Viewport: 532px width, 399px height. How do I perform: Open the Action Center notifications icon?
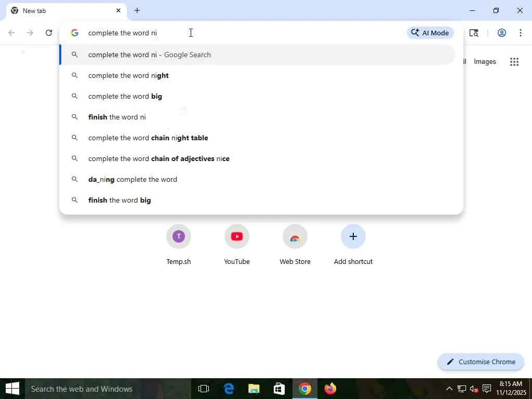pyautogui.click(x=487, y=389)
